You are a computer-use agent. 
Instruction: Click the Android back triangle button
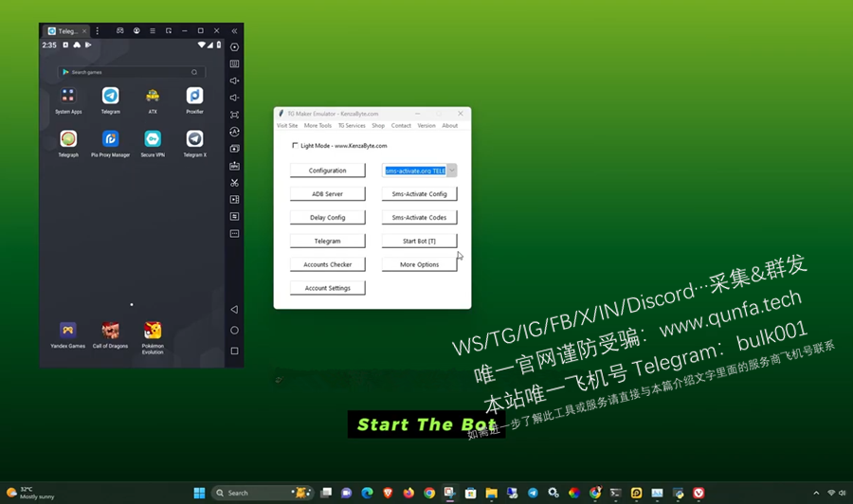pos(234,310)
